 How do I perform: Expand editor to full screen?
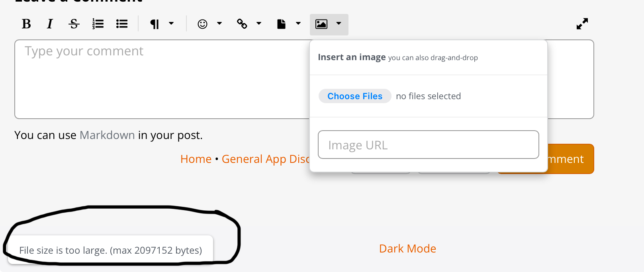(582, 24)
